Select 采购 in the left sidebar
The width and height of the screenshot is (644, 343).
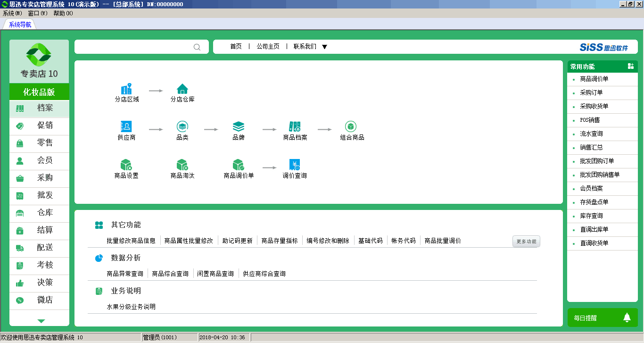(39, 178)
